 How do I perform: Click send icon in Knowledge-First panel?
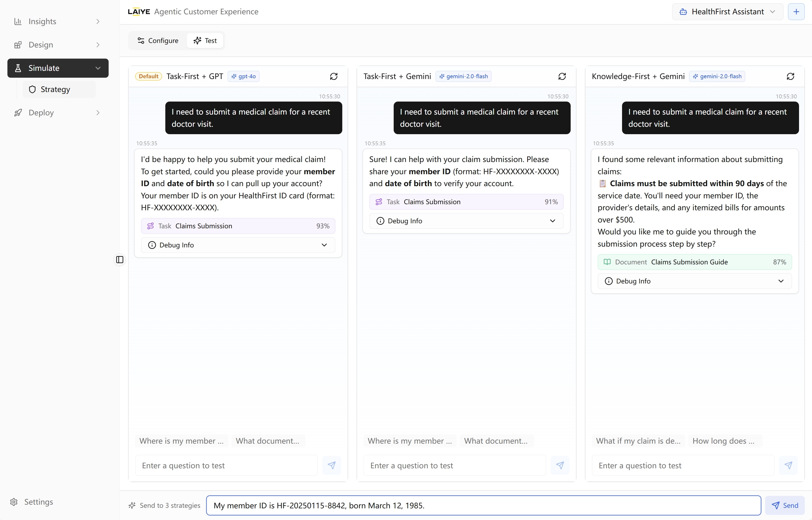[788, 465]
